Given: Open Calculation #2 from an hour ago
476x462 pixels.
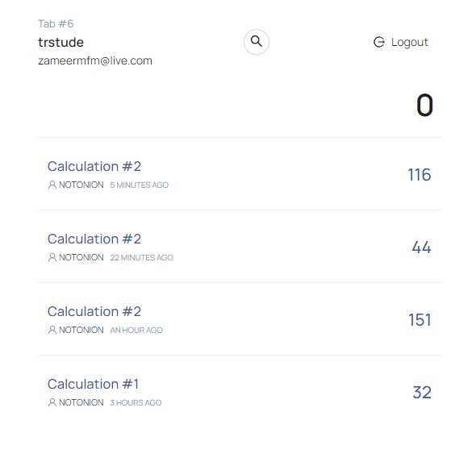Looking at the screenshot, I should click(94, 311).
